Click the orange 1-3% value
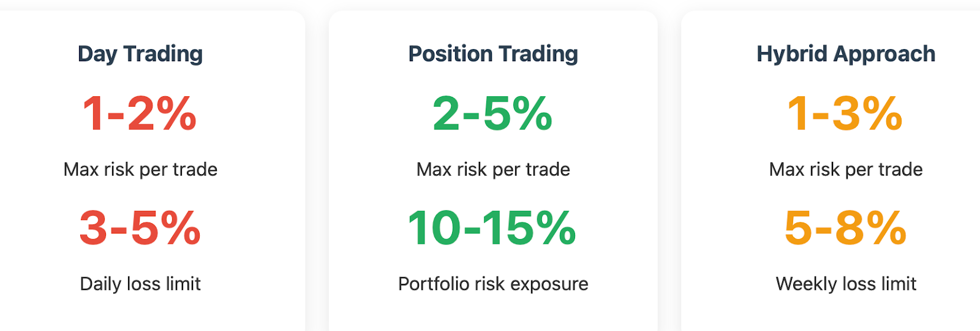 coord(845,114)
